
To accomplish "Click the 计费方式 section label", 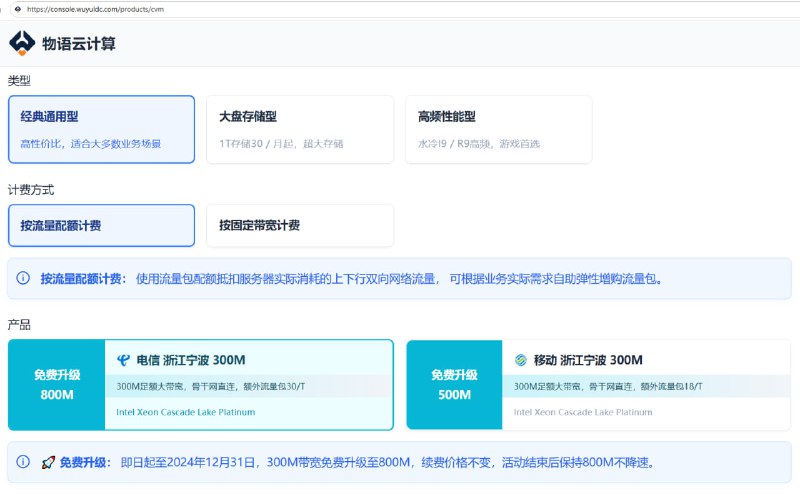I will point(31,190).
